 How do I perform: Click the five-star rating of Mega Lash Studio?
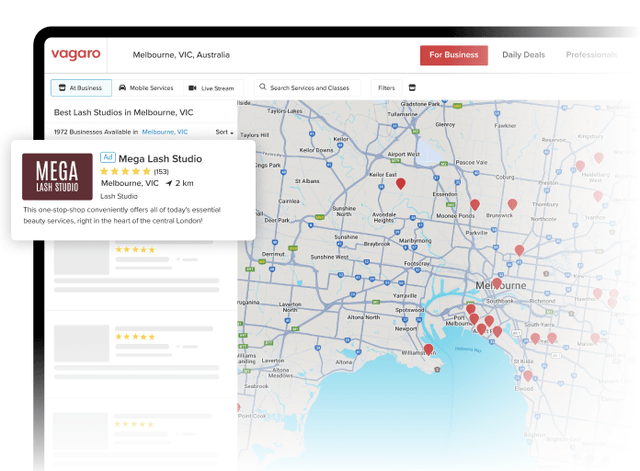coord(125,171)
